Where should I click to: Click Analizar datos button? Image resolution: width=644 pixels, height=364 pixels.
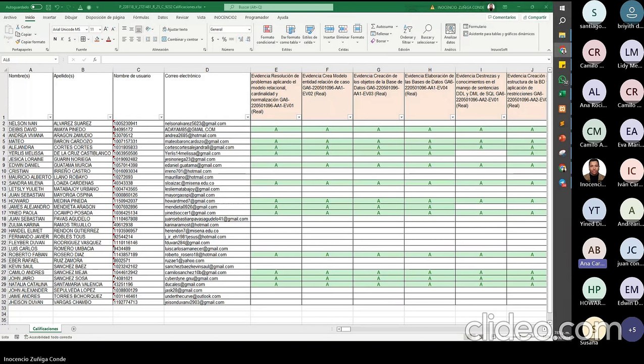coord(451,34)
